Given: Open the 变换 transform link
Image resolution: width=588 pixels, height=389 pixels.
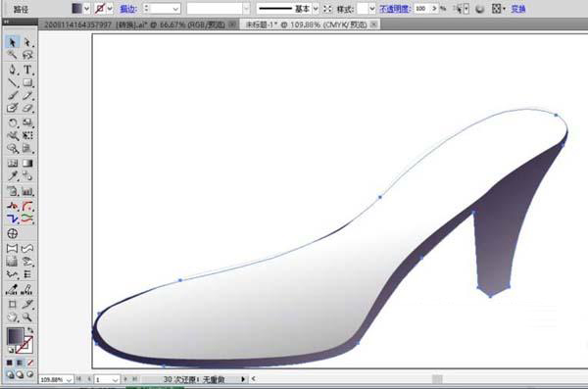Looking at the screenshot, I should (517, 9).
